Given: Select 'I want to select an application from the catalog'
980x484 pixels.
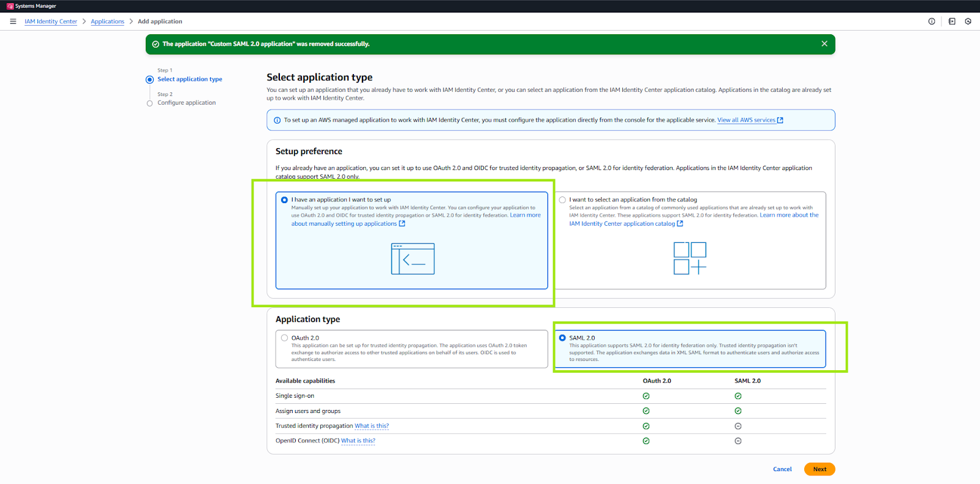Looking at the screenshot, I should tap(562, 200).
